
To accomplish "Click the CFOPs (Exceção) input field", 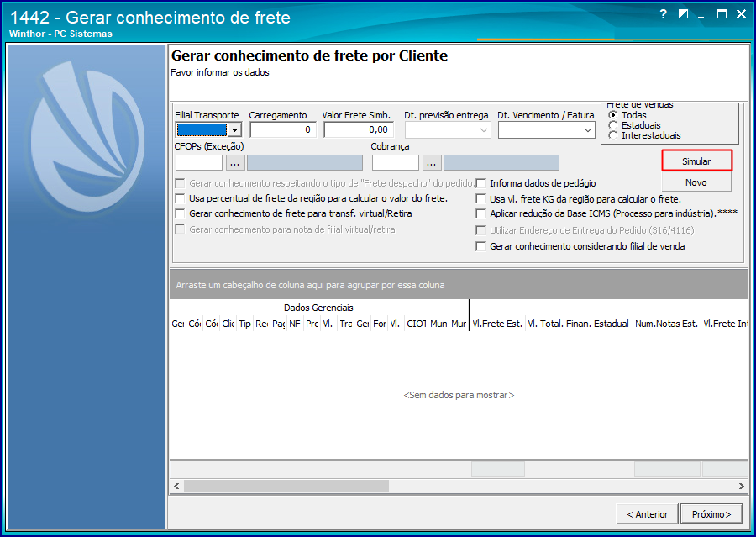I will (x=199, y=163).
